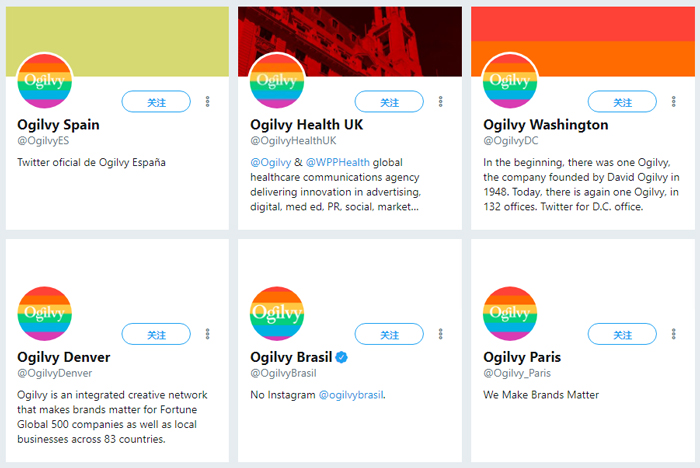Open more options for Ogilvy Spain
This screenshot has height=468, width=700.
coord(208,102)
